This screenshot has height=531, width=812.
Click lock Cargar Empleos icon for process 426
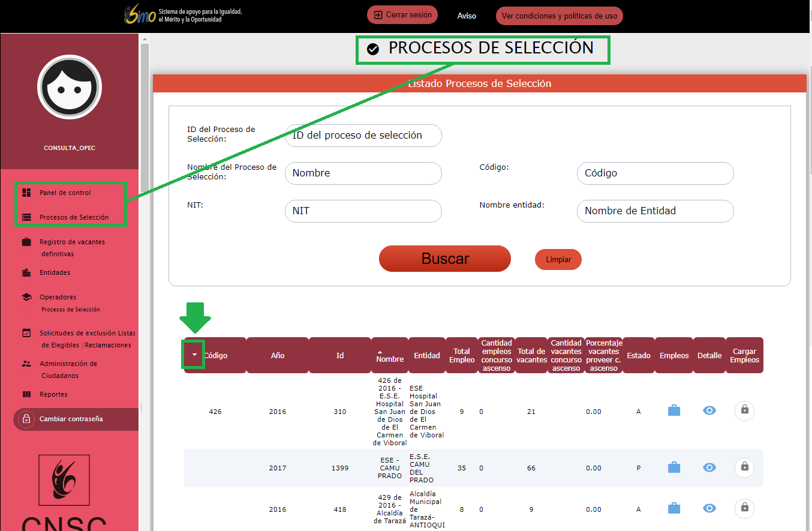[744, 410]
